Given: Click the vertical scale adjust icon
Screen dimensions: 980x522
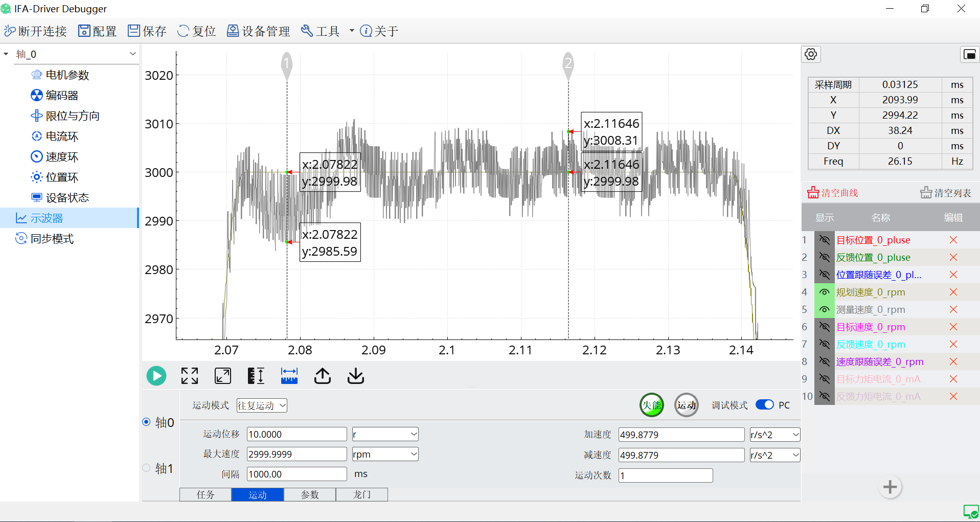Looking at the screenshot, I should point(256,376).
